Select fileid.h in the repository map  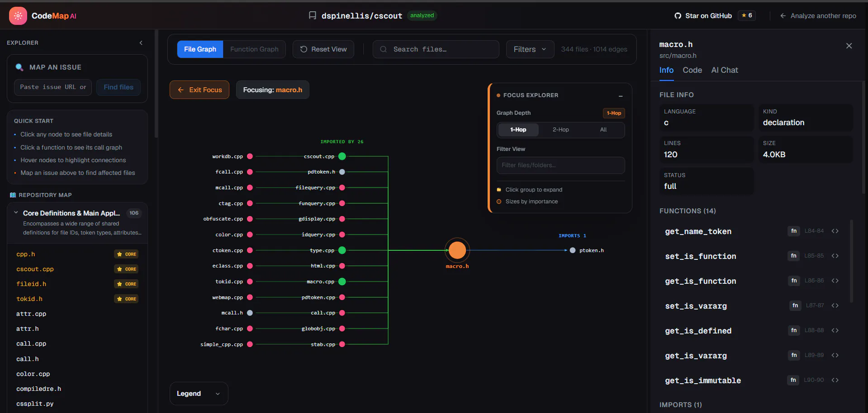coord(31,284)
